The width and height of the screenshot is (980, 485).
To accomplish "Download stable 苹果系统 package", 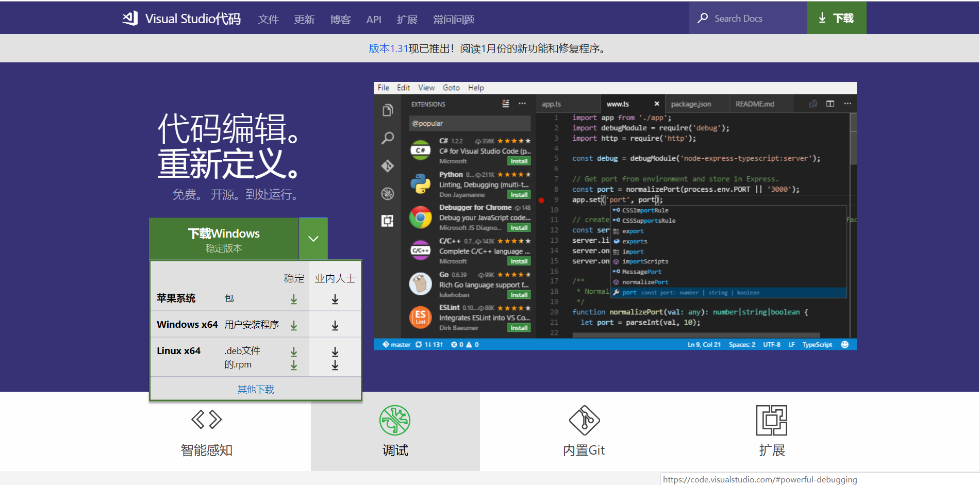I will (x=294, y=299).
